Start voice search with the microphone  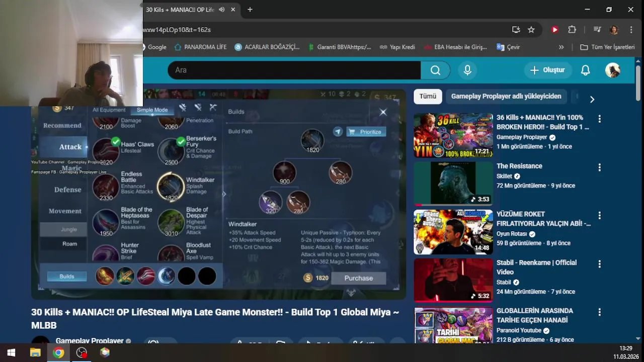point(467,70)
